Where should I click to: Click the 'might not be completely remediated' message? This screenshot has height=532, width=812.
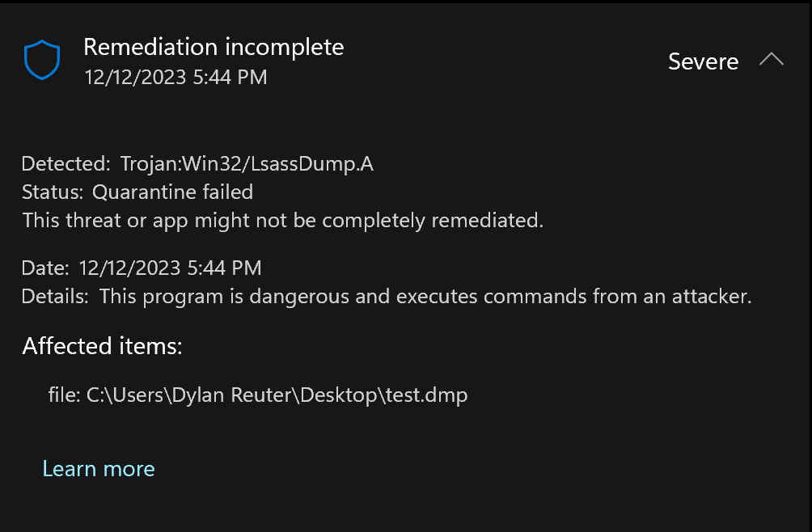282,220
